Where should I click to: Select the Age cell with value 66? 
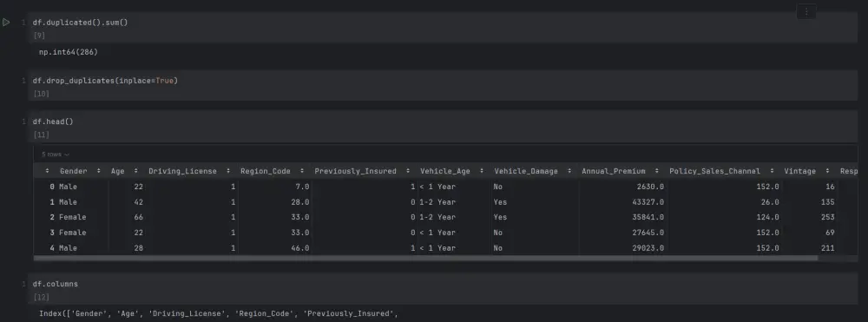pos(138,218)
